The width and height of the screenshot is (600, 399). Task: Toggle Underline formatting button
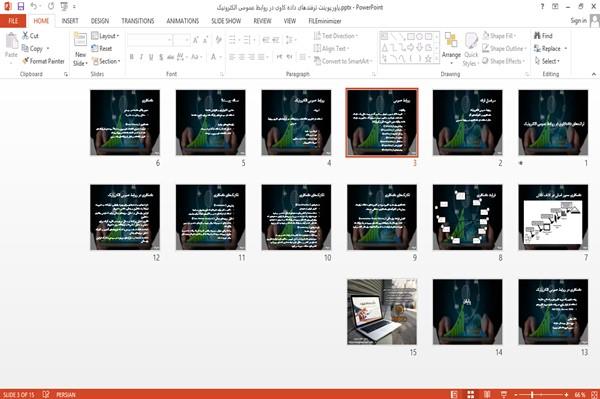click(151, 57)
